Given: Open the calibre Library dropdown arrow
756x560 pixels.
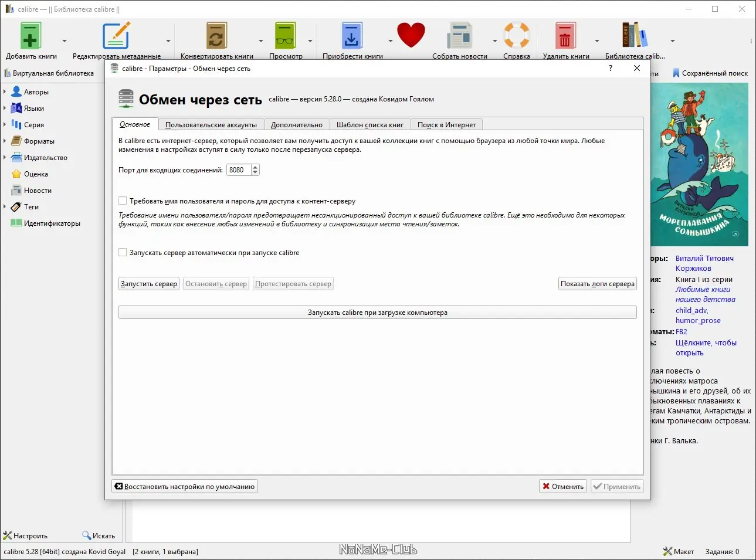Looking at the screenshot, I should [673, 41].
